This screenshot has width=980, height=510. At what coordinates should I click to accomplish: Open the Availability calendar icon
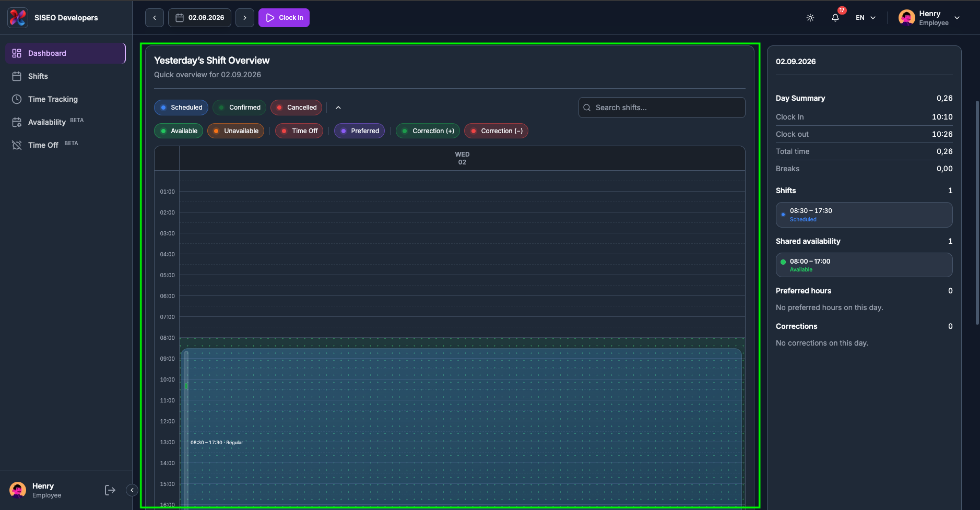pyautogui.click(x=17, y=122)
